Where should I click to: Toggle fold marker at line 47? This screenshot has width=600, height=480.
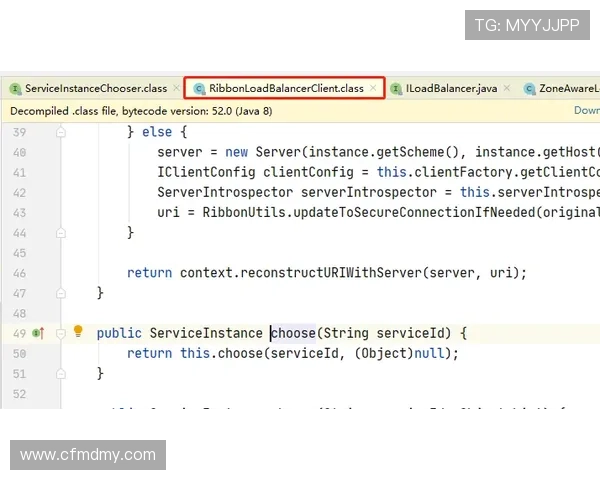(60, 294)
